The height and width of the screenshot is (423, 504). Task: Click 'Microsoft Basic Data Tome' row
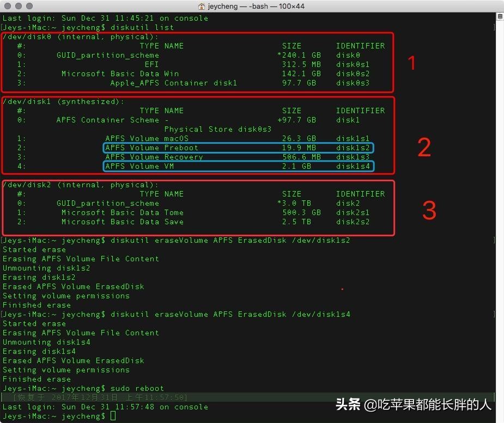tap(123, 213)
